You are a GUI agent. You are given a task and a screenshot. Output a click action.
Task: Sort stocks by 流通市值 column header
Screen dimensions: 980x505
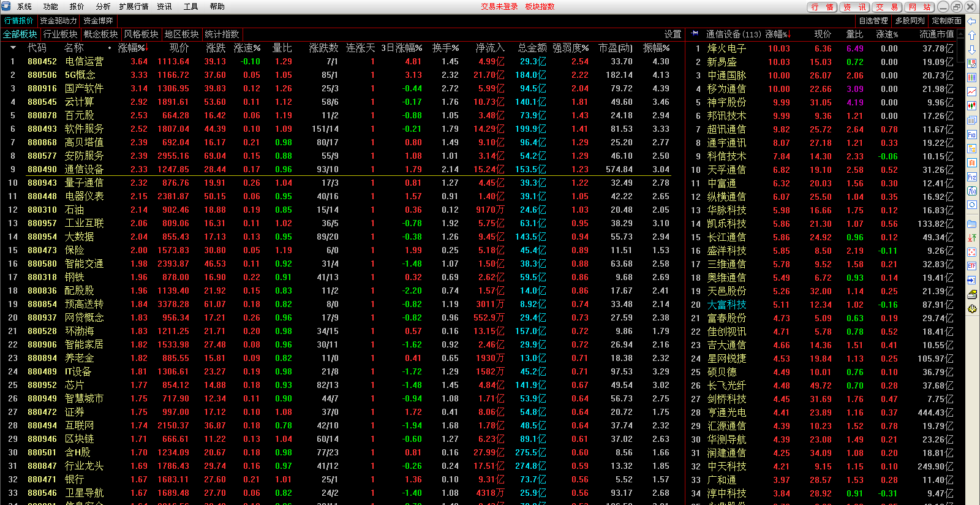(x=937, y=34)
